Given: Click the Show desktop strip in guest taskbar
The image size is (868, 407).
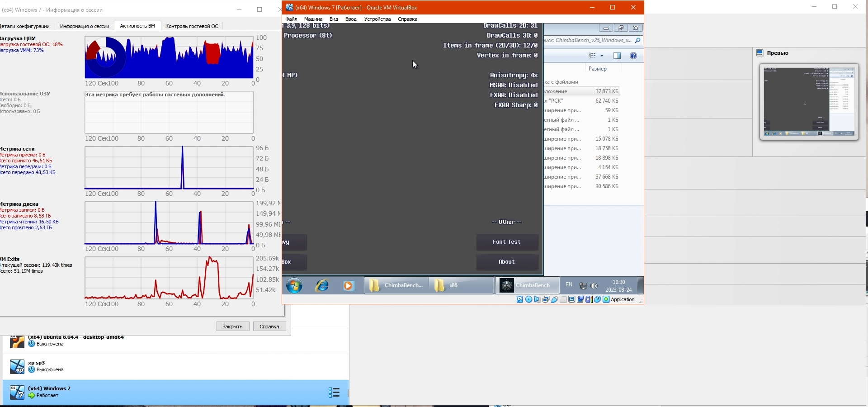Looking at the screenshot, I should point(640,285).
